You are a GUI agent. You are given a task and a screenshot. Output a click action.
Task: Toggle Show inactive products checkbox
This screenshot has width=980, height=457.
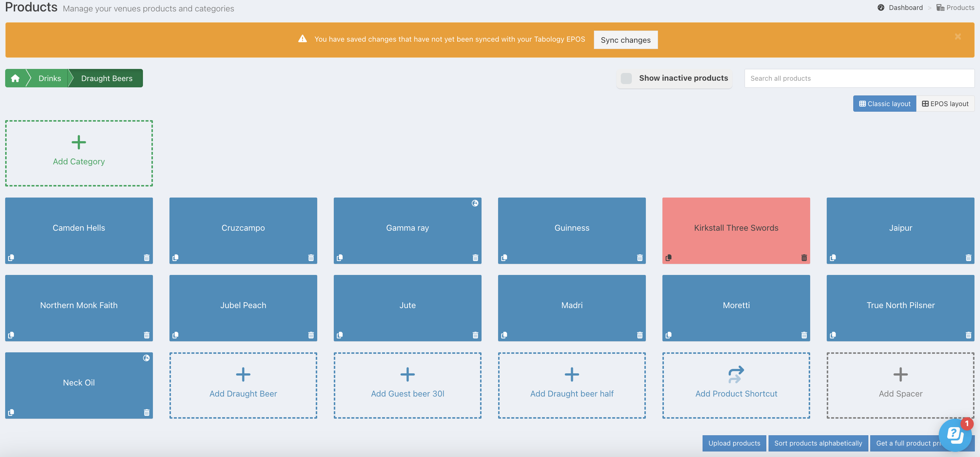626,78
